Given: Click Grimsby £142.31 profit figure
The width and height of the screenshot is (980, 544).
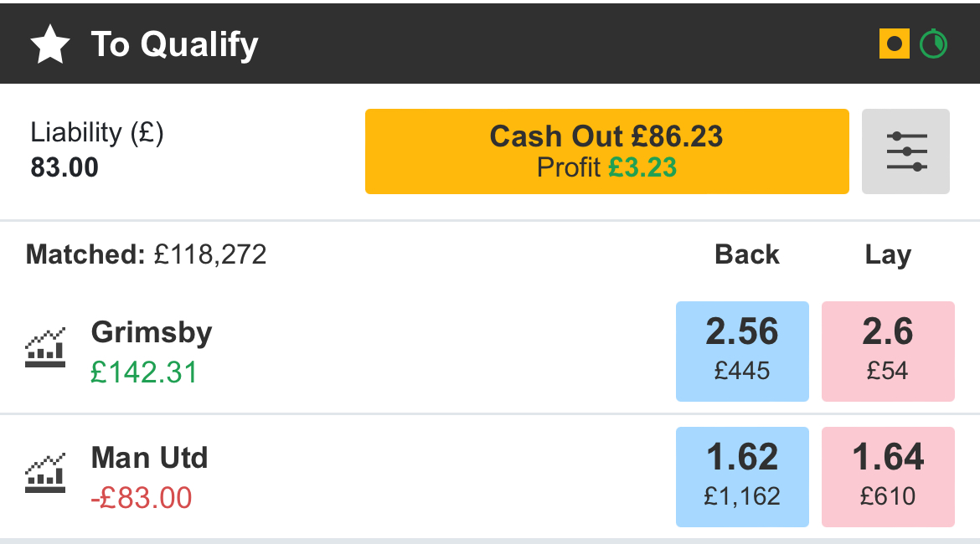Looking at the screenshot, I should point(144,372).
